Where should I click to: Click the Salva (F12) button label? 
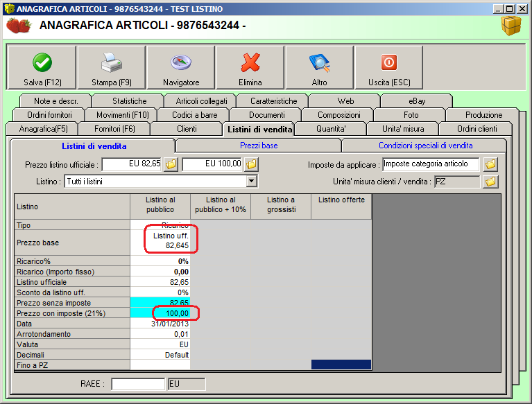[x=42, y=82]
